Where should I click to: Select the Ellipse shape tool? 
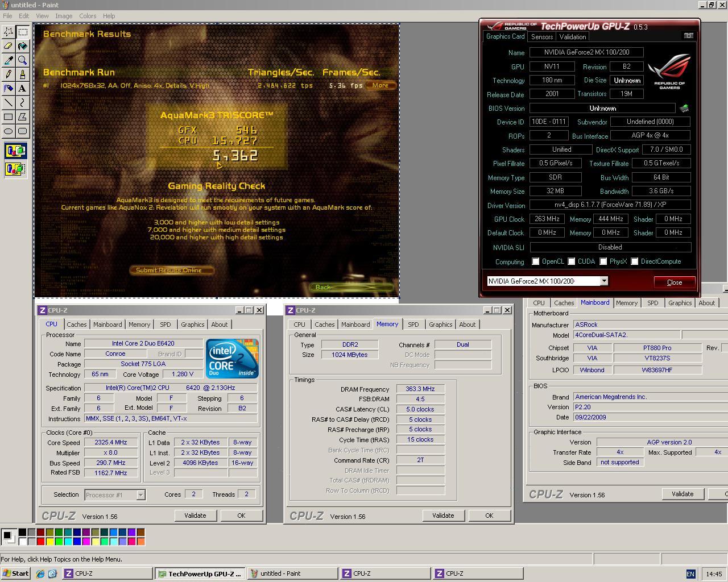(x=9, y=131)
